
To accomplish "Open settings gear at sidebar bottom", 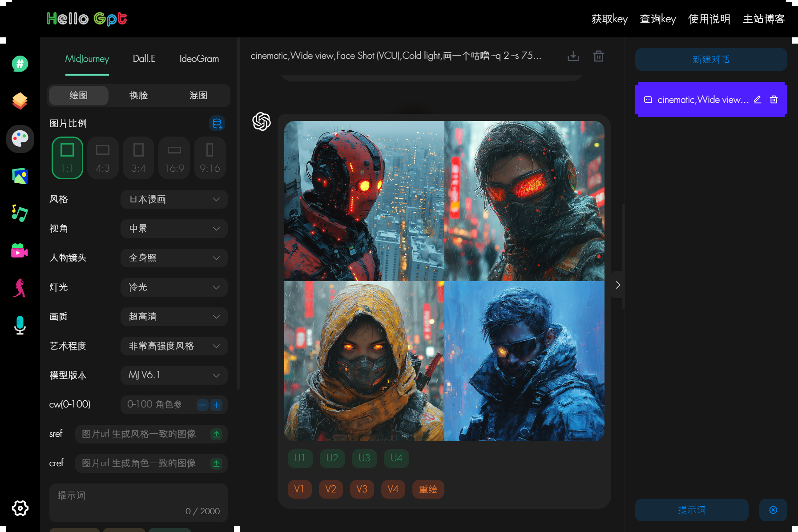I will click(20, 508).
